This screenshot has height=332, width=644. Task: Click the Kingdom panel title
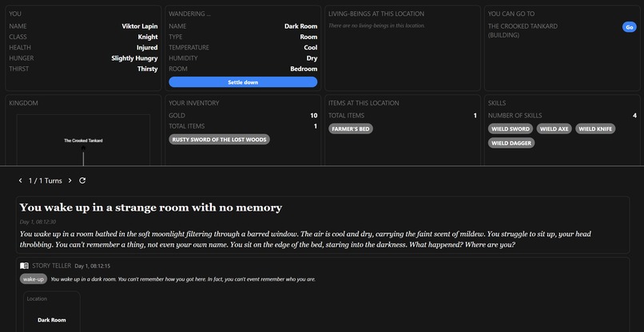[x=23, y=103]
